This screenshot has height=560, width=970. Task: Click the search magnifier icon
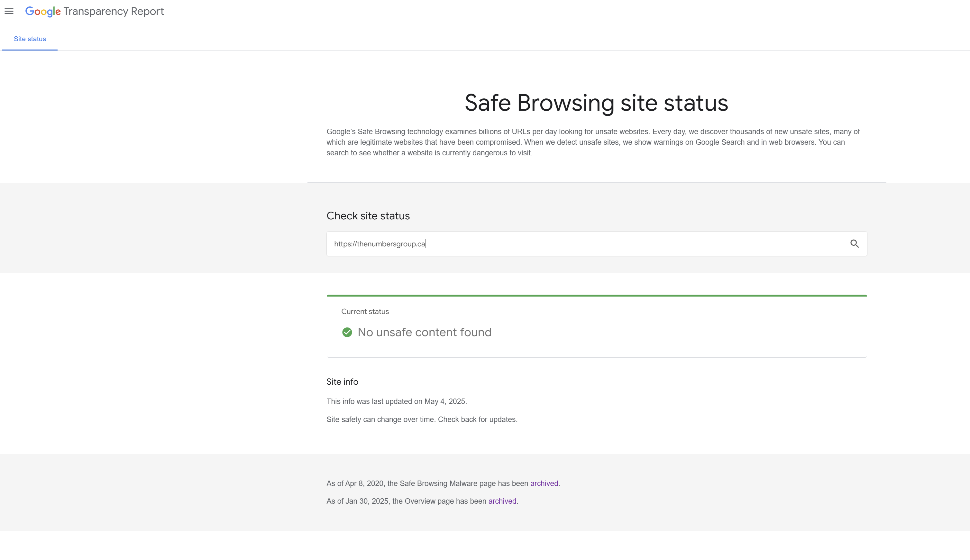tap(854, 244)
